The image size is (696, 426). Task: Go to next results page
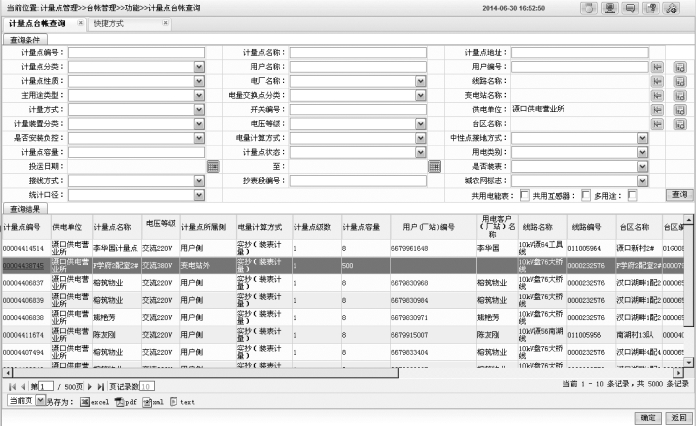(x=90, y=387)
